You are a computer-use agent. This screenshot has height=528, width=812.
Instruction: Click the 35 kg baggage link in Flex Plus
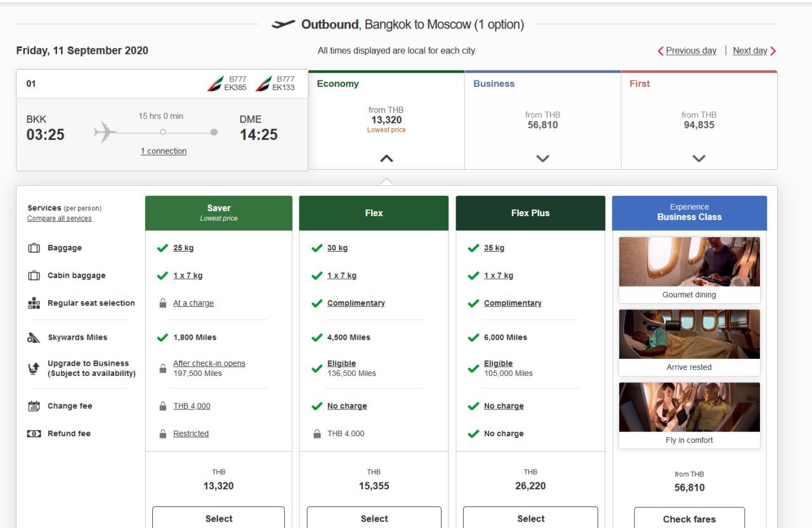494,248
